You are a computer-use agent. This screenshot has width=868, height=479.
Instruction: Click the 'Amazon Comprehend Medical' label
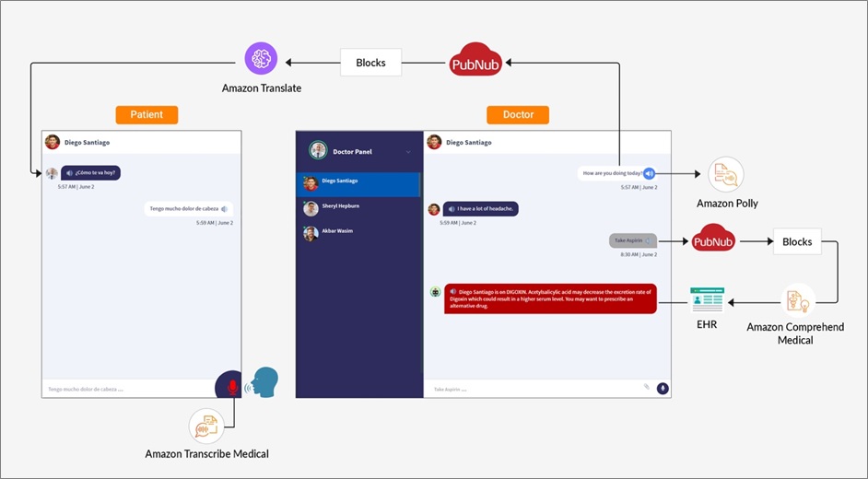point(795,333)
